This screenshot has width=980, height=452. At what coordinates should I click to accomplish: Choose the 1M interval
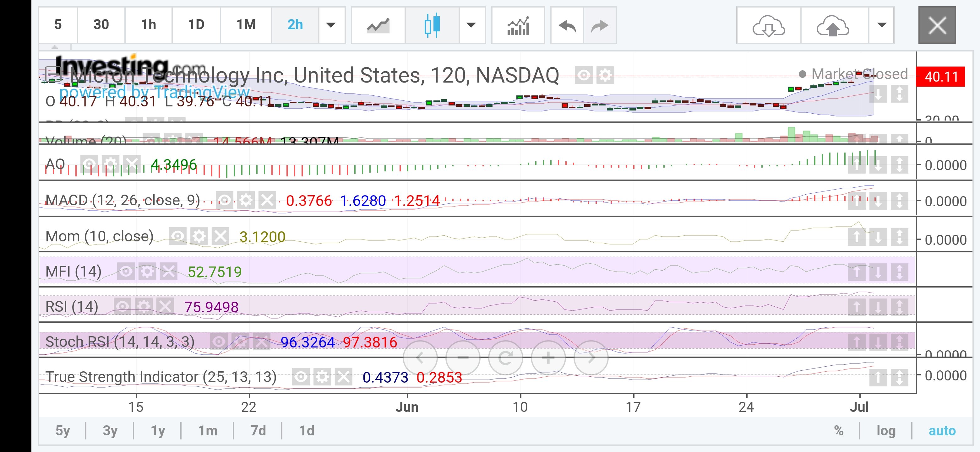pos(246,25)
